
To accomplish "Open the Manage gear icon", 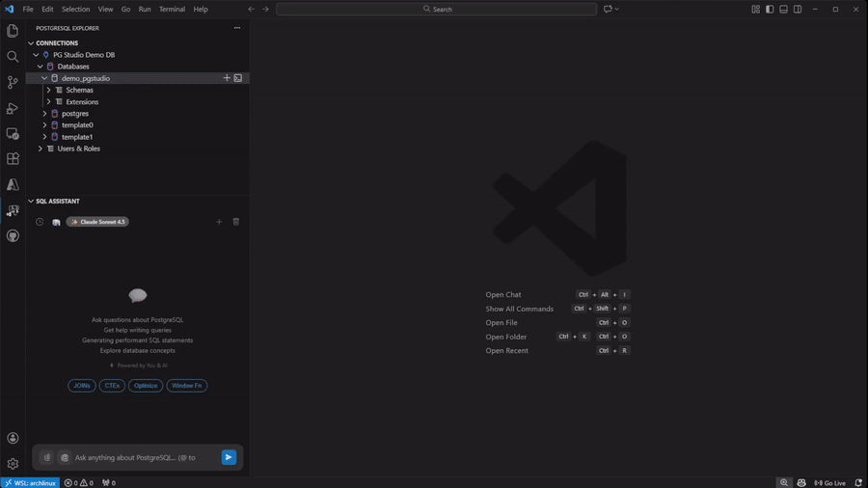I will (x=13, y=464).
